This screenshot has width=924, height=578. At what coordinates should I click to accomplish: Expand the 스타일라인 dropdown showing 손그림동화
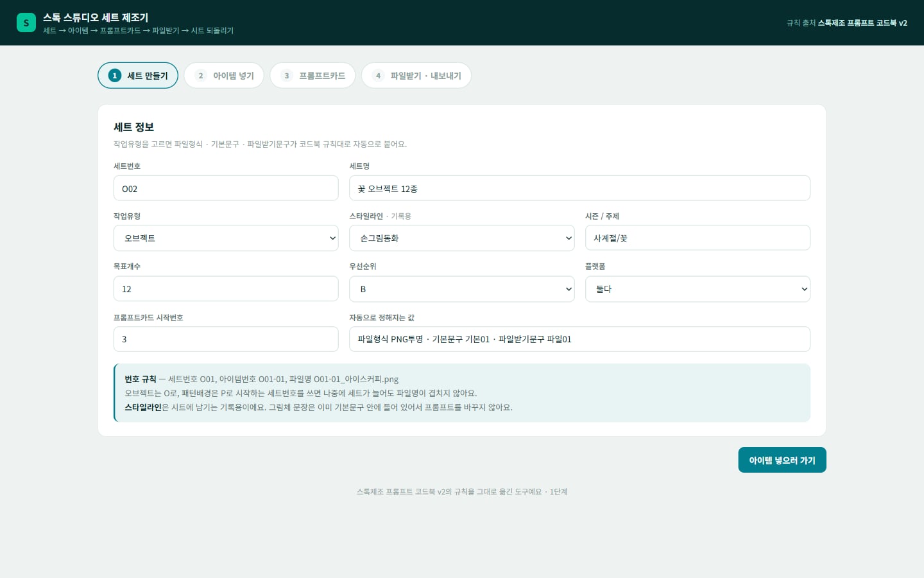tap(462, 238)
